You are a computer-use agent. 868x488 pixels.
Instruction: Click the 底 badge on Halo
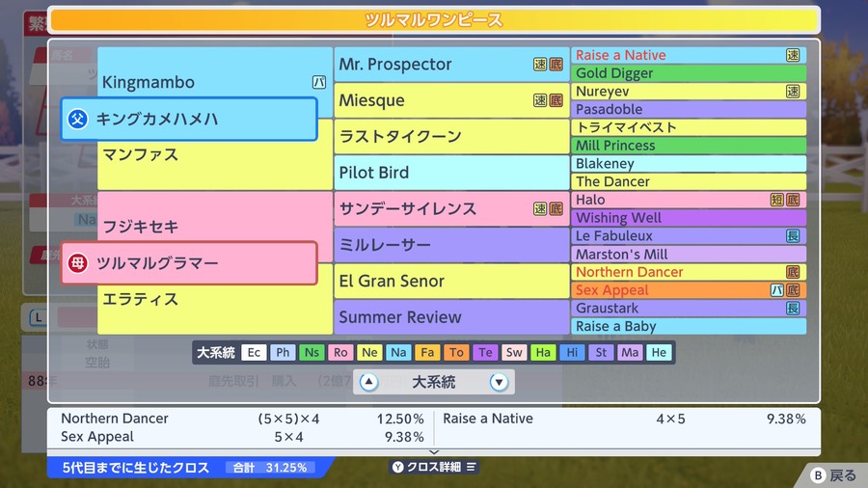[x=793, y=200]
